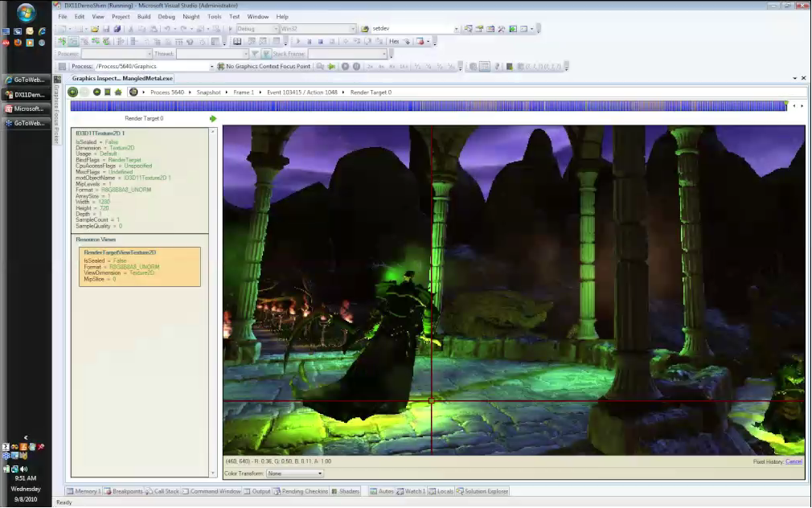812x508 pixels.
Task: Click the Stop debugging icon
Action: click(321, 42)
